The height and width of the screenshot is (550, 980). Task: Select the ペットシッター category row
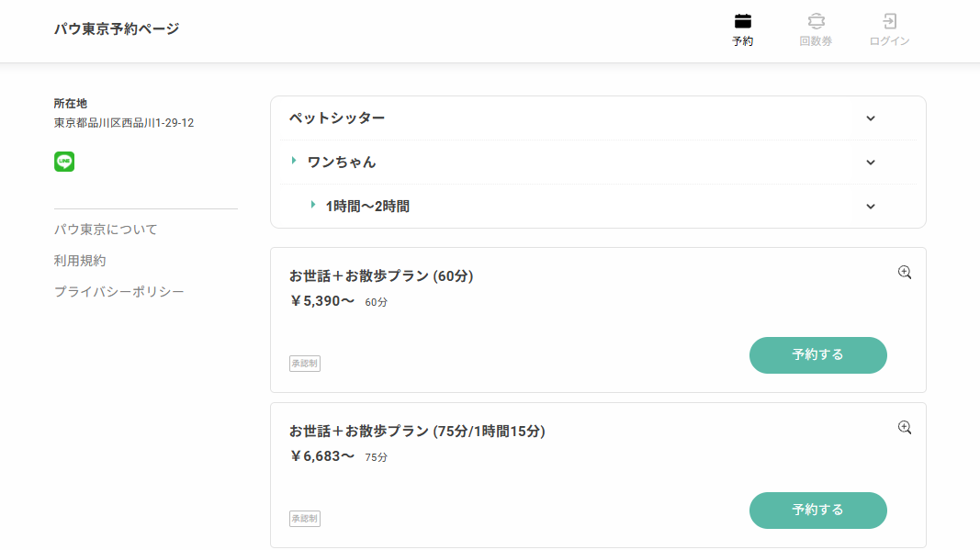pos(598,118)
